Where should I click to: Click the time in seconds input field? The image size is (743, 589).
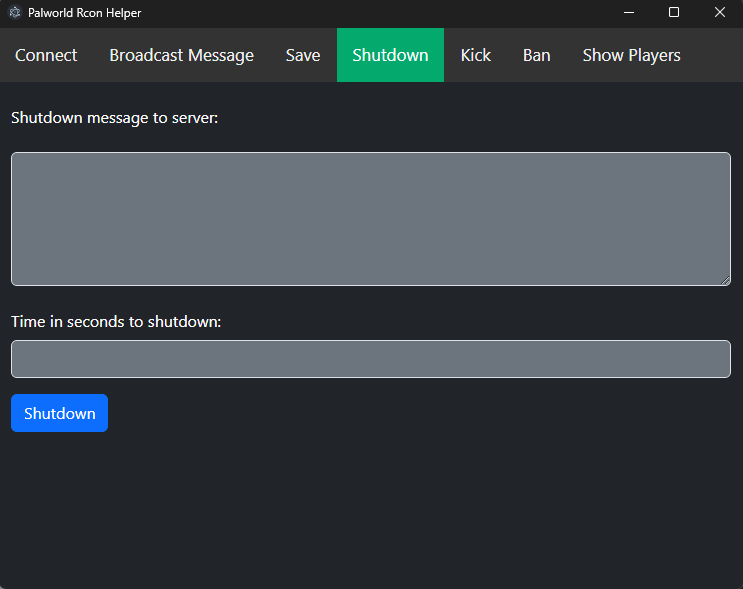coord(371,359)
